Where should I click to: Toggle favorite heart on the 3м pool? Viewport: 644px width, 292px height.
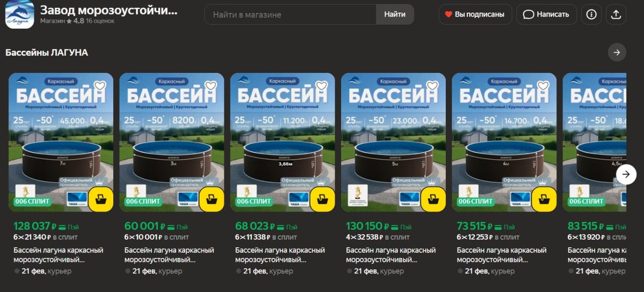tap(211, 86)
